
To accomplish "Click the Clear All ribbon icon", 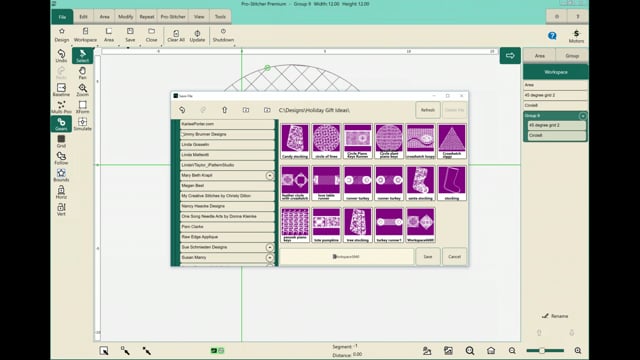I will click(x=176, y=35).
